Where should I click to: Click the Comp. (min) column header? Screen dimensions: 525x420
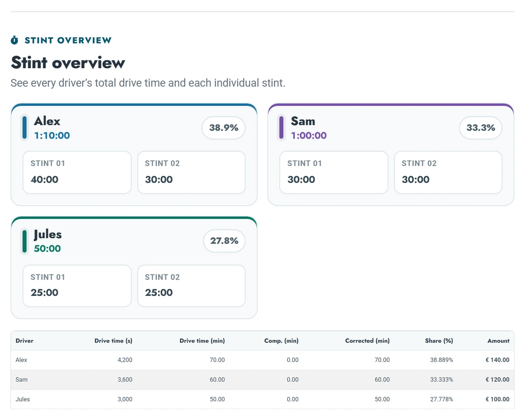click(281, 341)
